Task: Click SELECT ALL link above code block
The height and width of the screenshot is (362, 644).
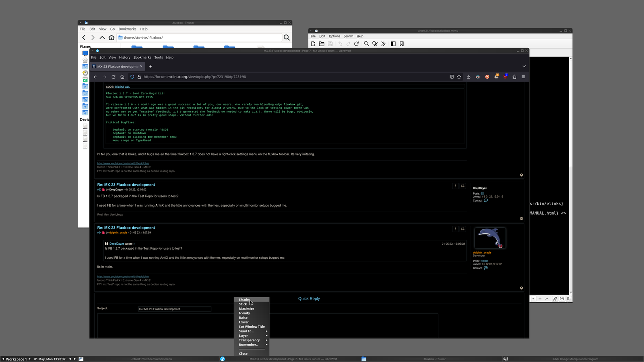Action: (122, 87)
